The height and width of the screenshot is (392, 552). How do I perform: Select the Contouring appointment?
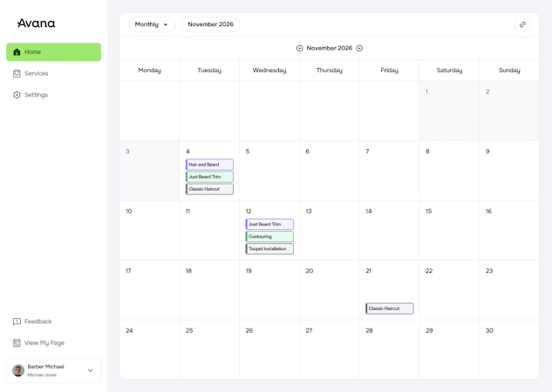[x=269, y=237]
